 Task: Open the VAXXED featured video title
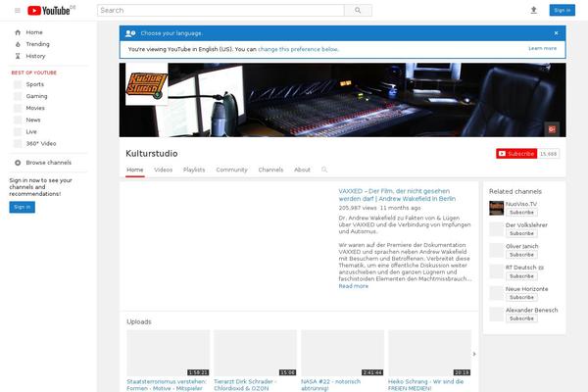pyautogui.click(x=397, y=195)
